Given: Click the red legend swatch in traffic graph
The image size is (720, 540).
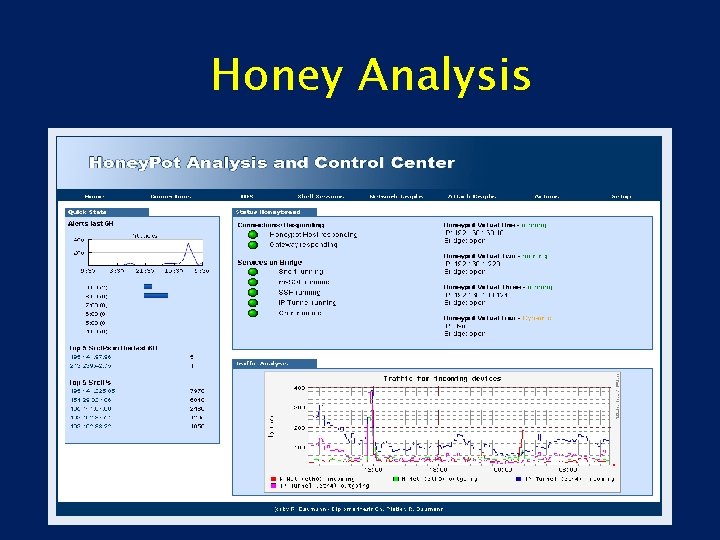Looking at the screenshot, I should 274,479.
